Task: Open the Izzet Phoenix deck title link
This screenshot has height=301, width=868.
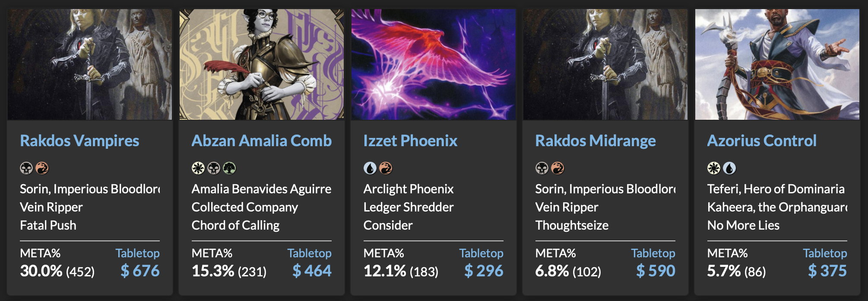Action: click(x=410, y=141)
